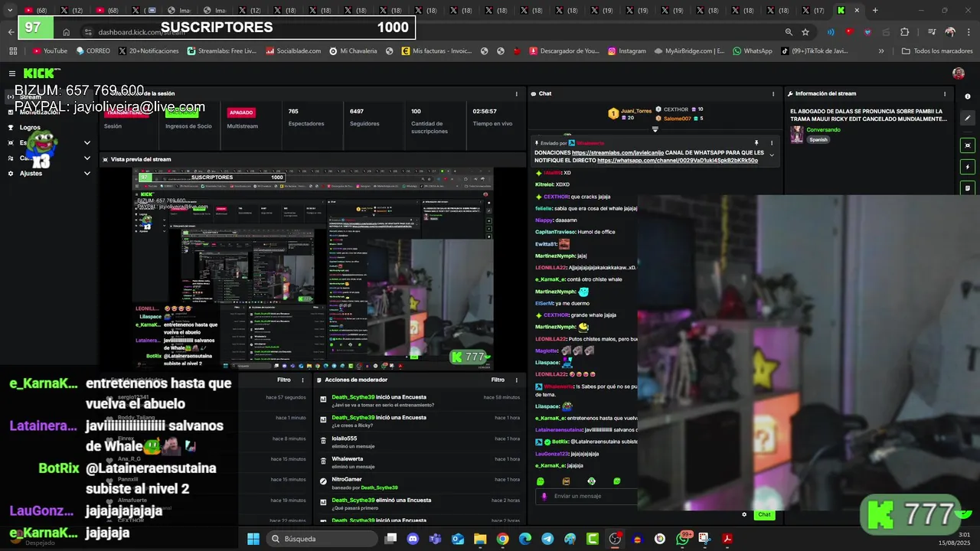
Task: Open pinned message three-dot options
Action: tap(772, 143)
